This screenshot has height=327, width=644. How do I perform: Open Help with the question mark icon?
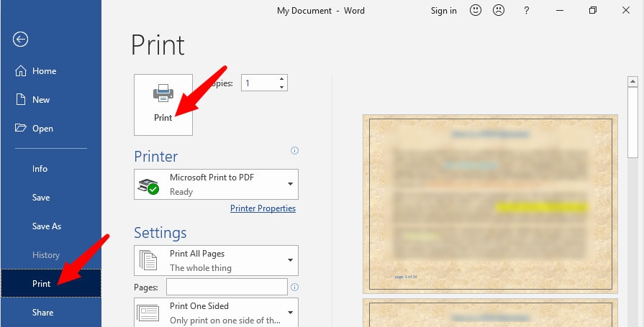coord(526,11)
